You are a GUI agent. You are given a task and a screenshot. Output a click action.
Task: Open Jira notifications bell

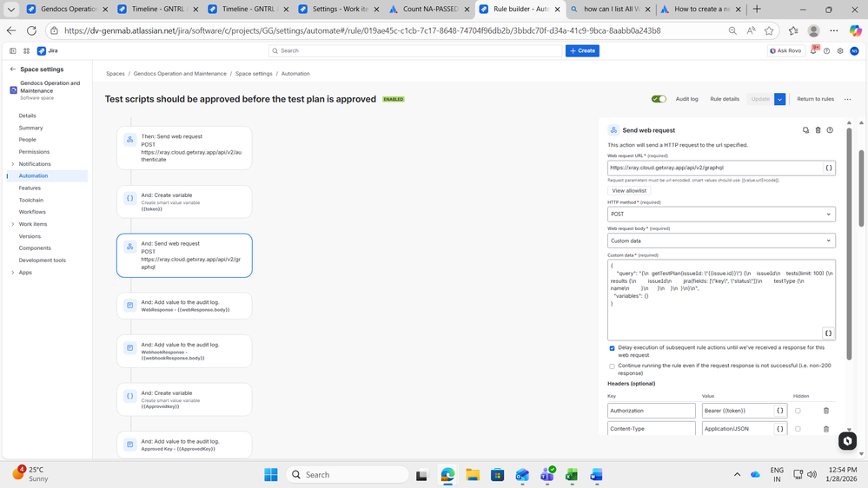click(x=813, y=50)
